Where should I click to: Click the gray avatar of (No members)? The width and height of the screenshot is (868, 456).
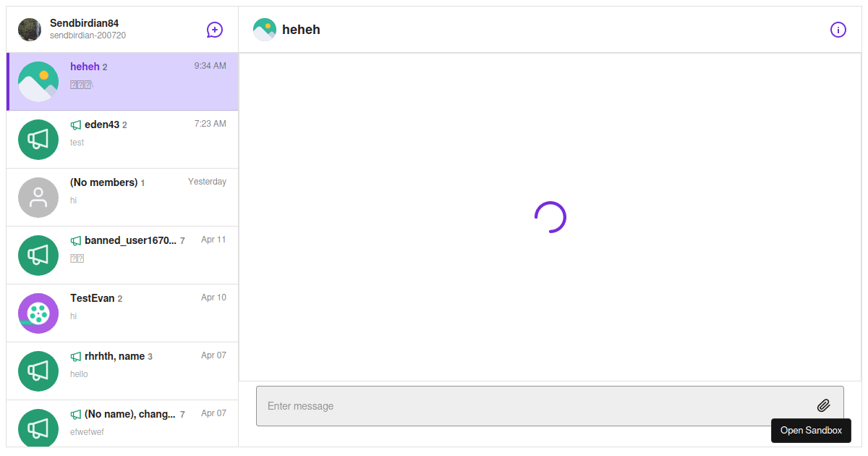click(38, 197)
